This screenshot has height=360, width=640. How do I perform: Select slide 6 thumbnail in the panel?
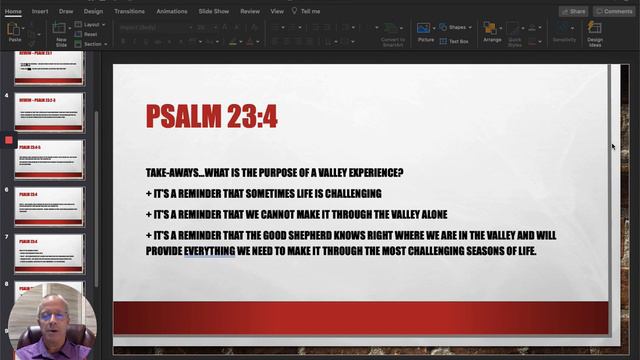coord(49,207)
